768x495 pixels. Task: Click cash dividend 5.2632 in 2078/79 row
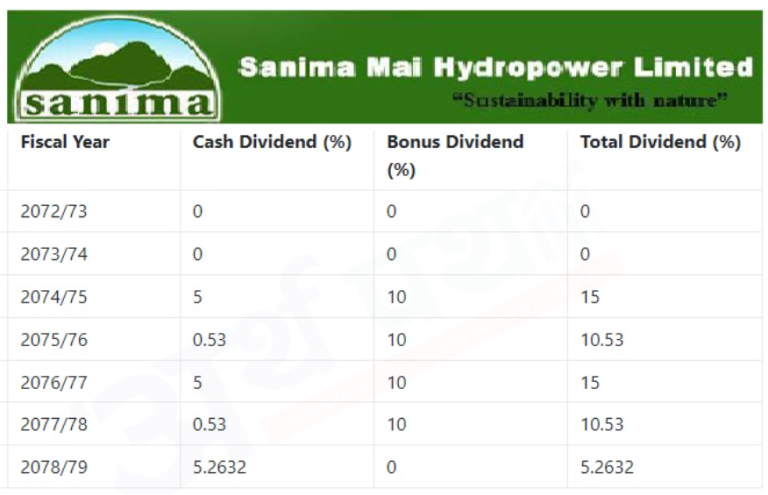pyautogui.click(x=219, y=467)
